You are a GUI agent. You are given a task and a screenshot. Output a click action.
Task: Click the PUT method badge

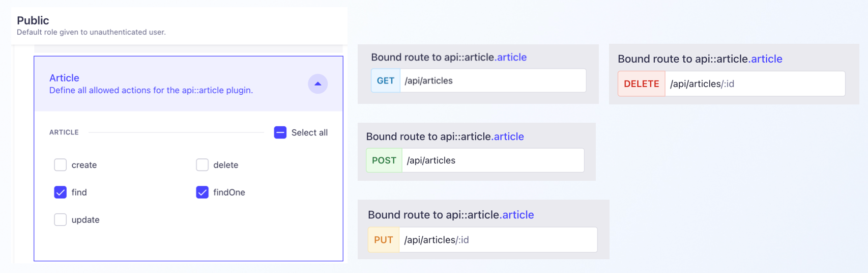tap(384, 240)
